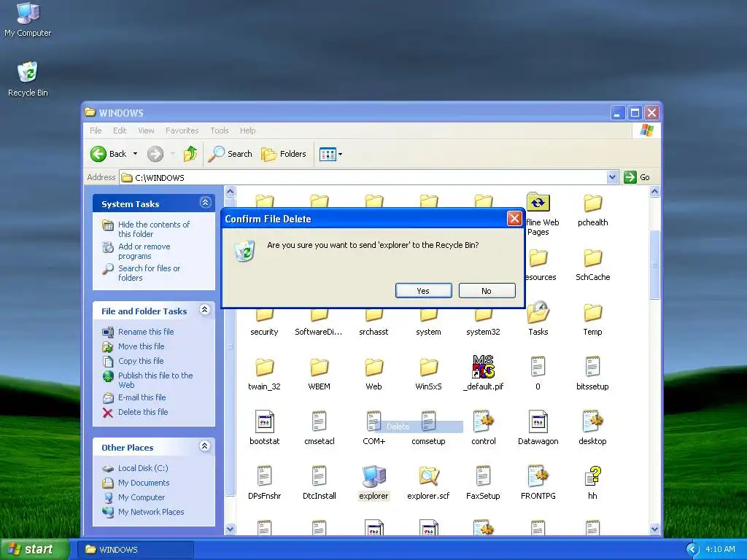Image resolution: width=747 pixels, height=560 pixels.
Task: Select the explorer application icon
Action: pyautogui.click(x=374, y=475)
